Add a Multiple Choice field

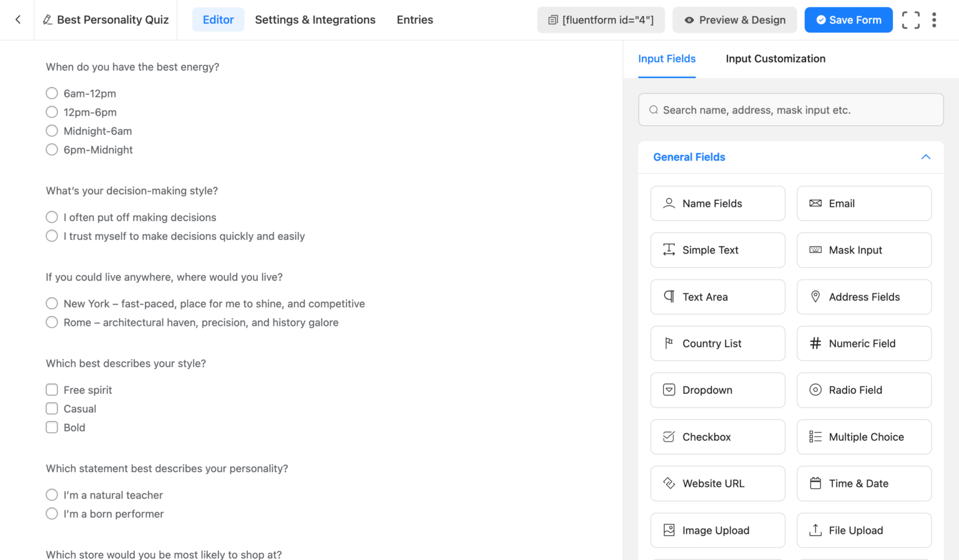coord(863,436)
